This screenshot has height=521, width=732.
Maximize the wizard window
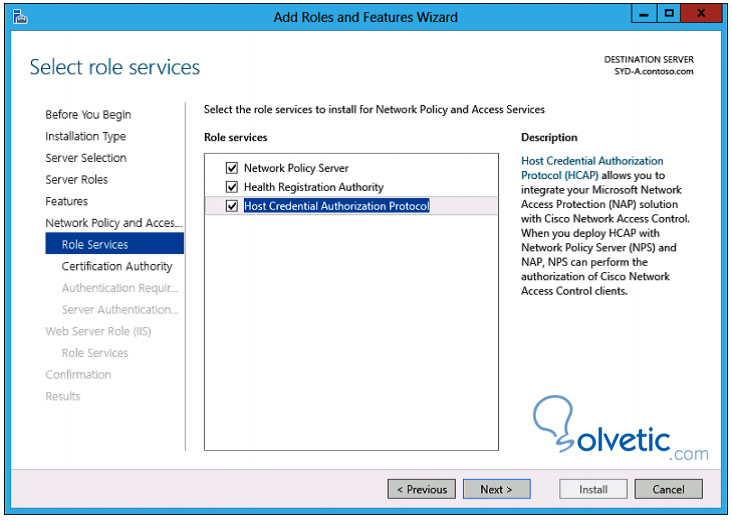tap(669, 14)
